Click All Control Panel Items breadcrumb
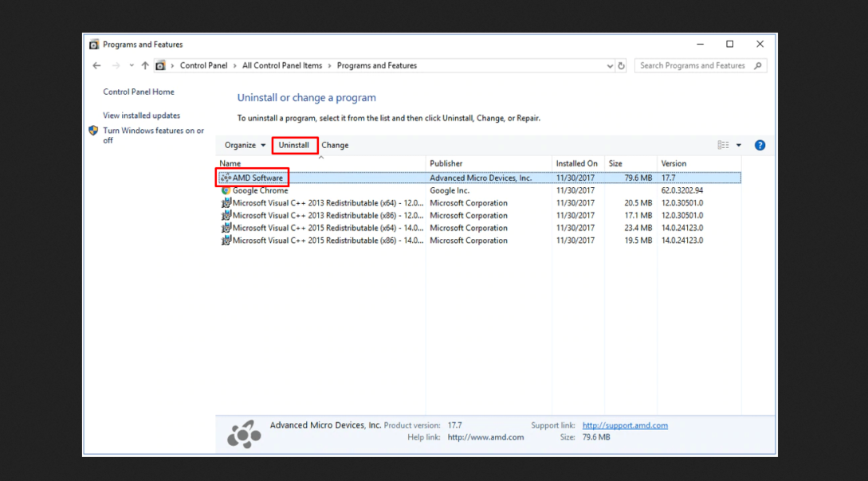The image size is (868, 481). click(x=282, y=65)
